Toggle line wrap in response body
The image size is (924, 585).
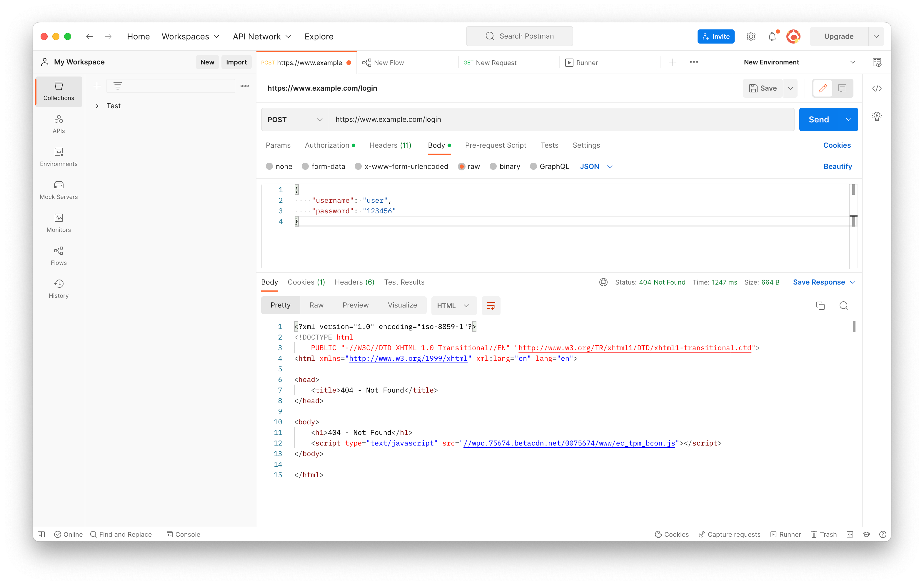[491, 305]
